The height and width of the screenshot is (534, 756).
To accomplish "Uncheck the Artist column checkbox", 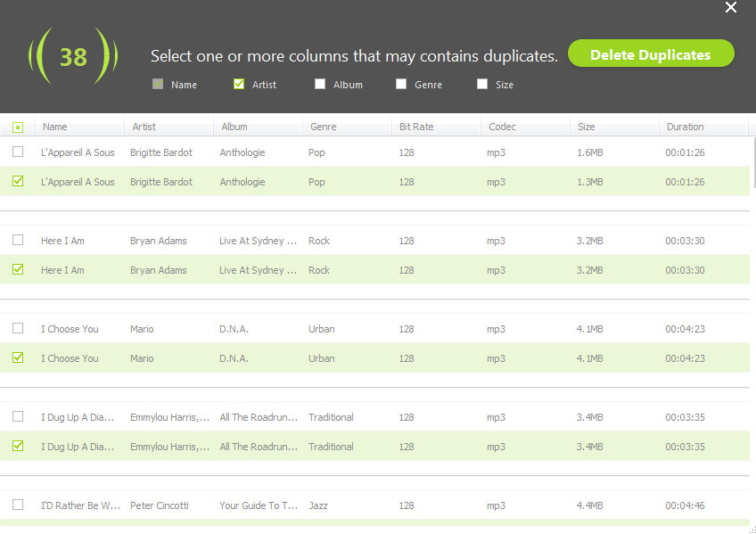I will (x=239, y=85).
